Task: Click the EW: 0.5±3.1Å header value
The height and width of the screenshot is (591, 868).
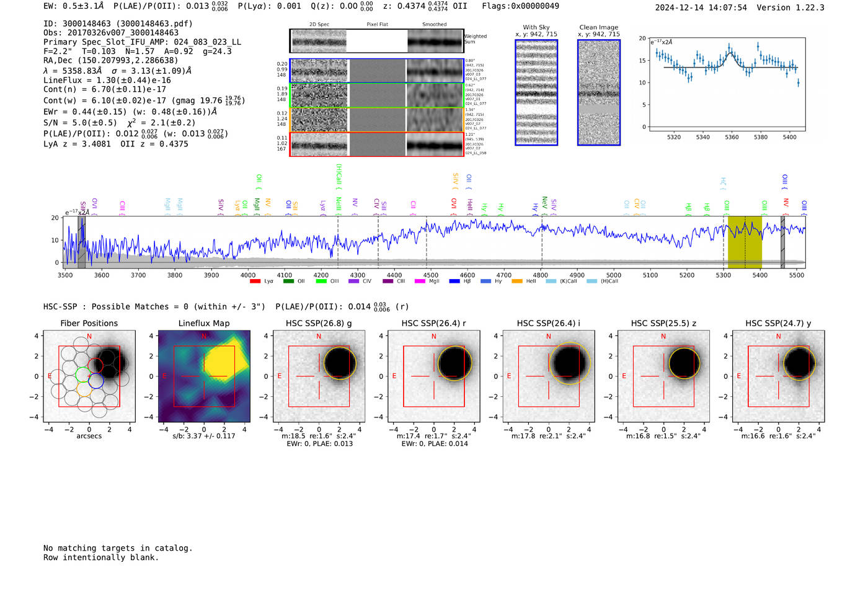Action: tap(74, 6)
